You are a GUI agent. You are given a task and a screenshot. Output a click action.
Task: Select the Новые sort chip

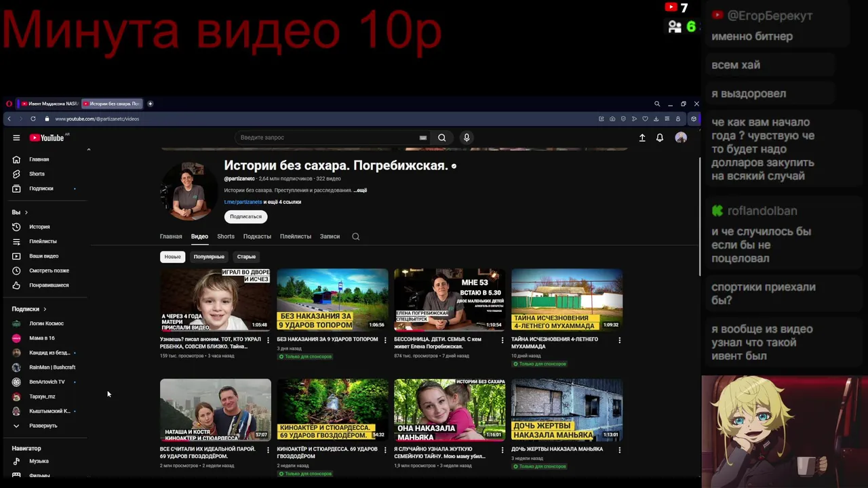pos(172,257)
